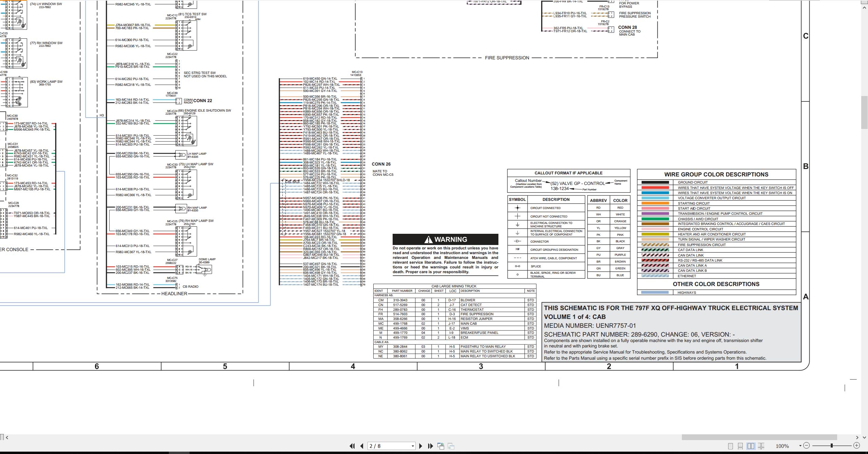Go to the first page

[352, 446]
